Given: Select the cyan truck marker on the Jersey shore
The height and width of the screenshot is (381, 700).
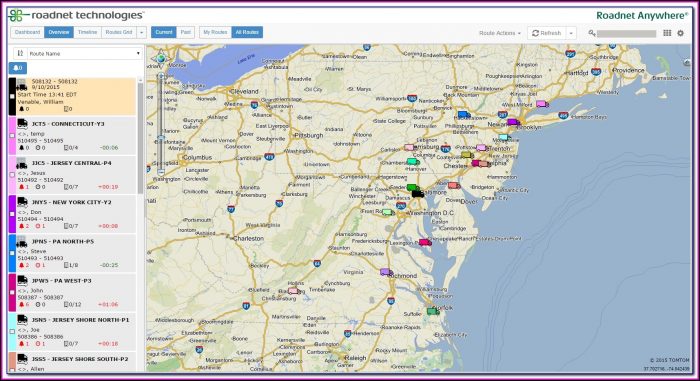Looking at the screenshot, I should click(504, 138).
